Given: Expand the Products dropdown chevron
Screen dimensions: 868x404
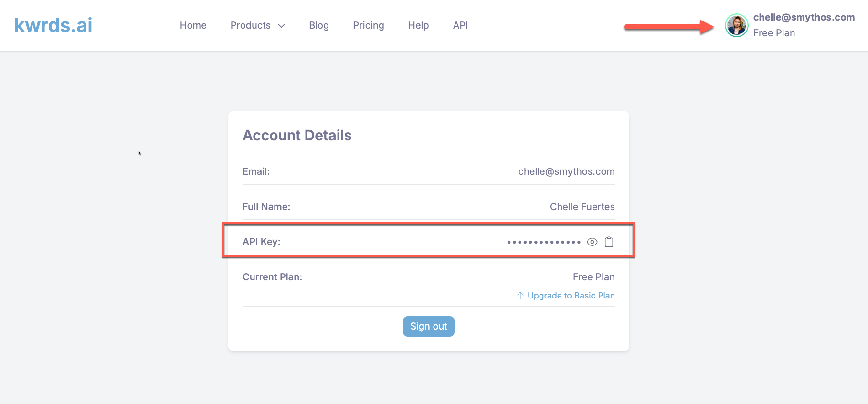Looking at the screenshot, I should (x=282, y=26).
